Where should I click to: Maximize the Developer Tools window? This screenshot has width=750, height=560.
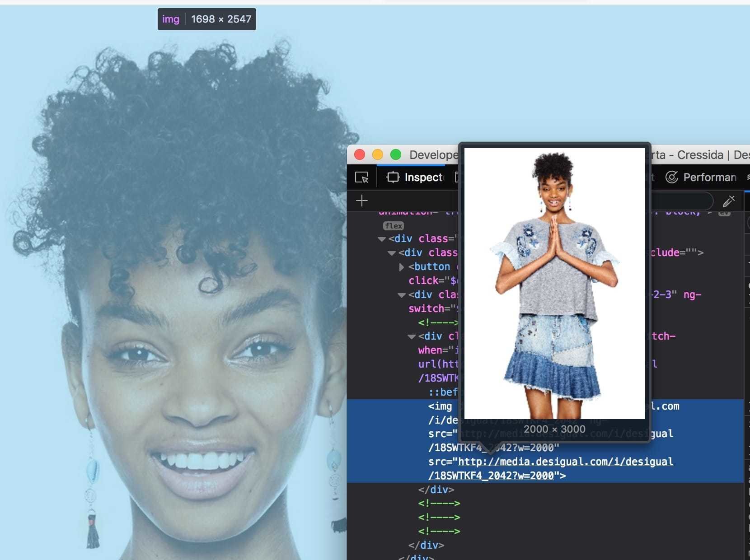(x=396, y=155)
